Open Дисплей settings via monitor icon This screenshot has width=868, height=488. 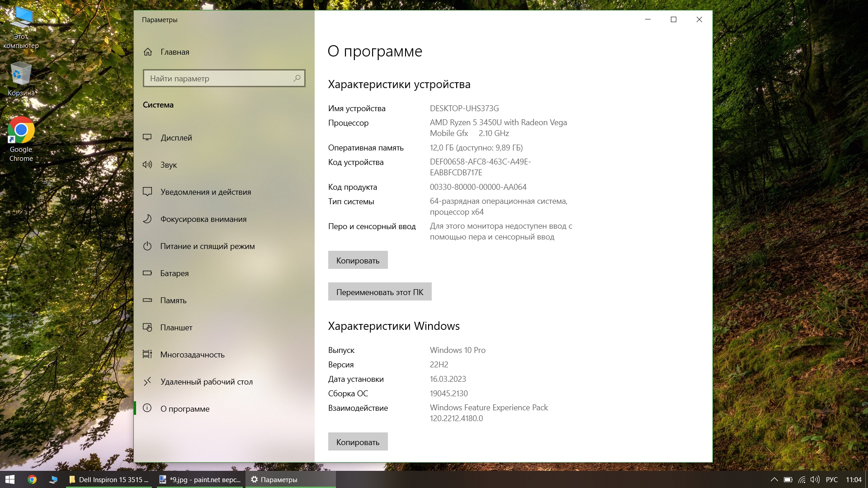coord(147,137)
